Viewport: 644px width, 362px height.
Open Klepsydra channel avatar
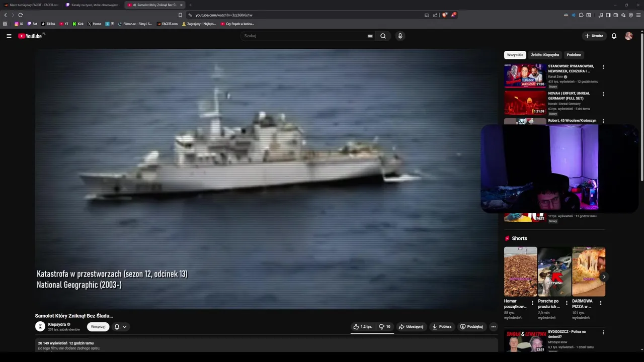(x=40, y=326)
